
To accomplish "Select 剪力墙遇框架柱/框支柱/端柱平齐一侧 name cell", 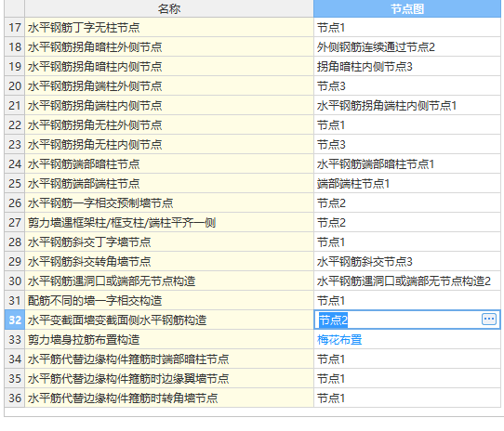I will click(169, 223).
